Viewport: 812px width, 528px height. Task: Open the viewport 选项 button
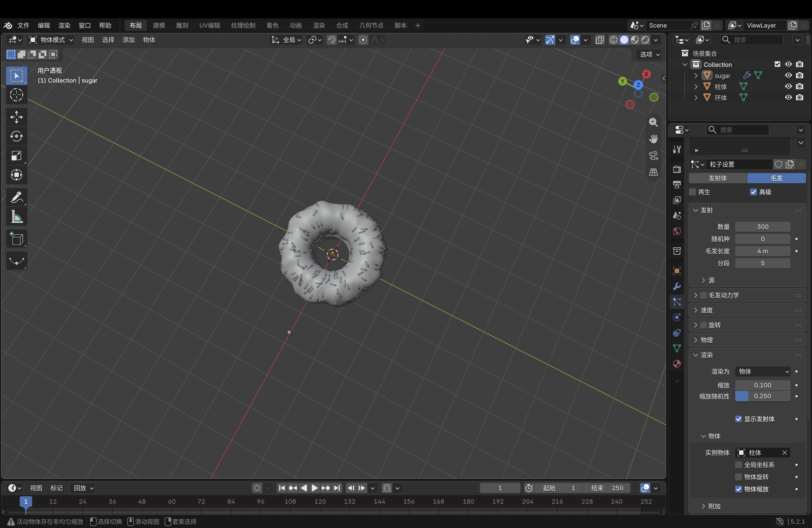[x=649, y=54]
